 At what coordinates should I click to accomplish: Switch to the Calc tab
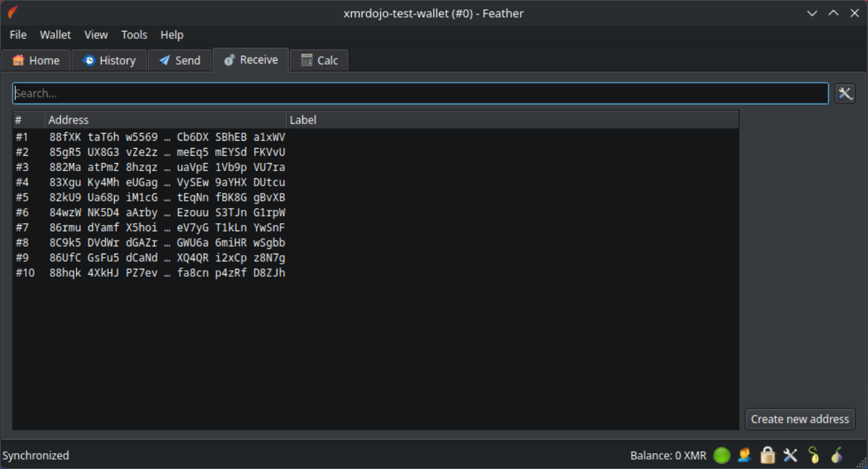point(319,60)
